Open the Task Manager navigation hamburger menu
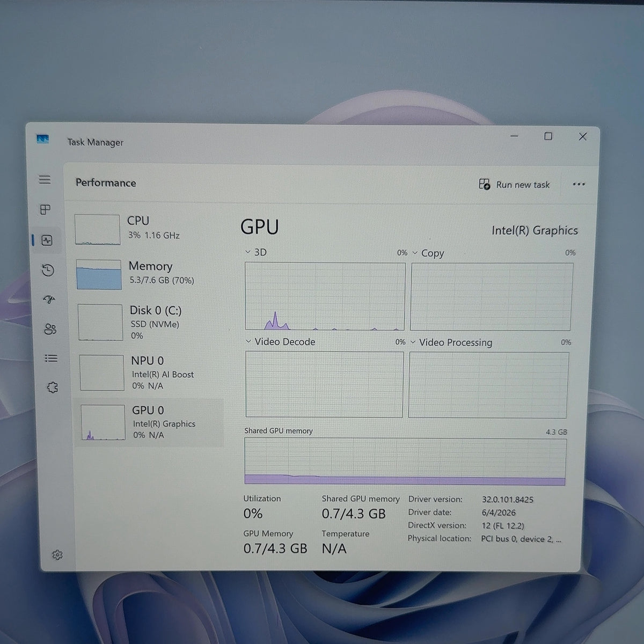This screenshot has height=644, width=644. tap(45, 179)
